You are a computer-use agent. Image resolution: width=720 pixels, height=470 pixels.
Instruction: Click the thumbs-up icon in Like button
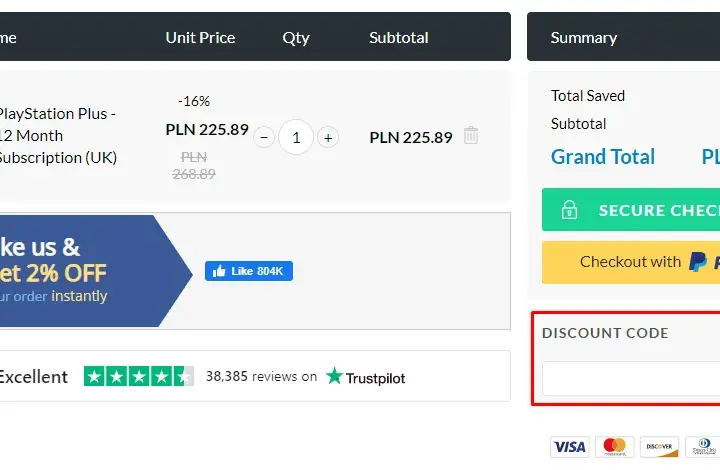(x=219, y=271)
